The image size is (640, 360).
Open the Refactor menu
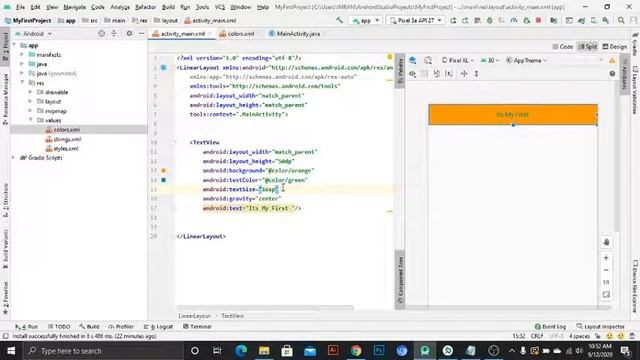click(145, 7)
